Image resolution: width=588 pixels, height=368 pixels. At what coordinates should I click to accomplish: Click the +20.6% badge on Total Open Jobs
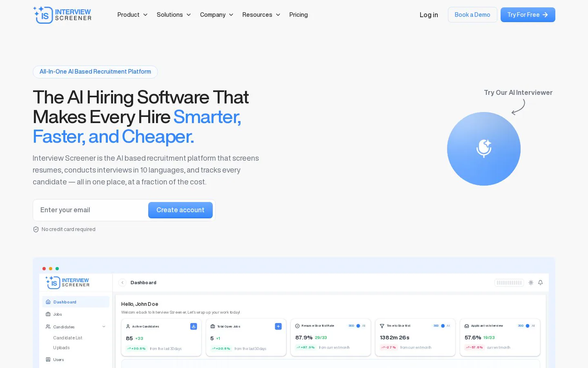coord(221,349)
